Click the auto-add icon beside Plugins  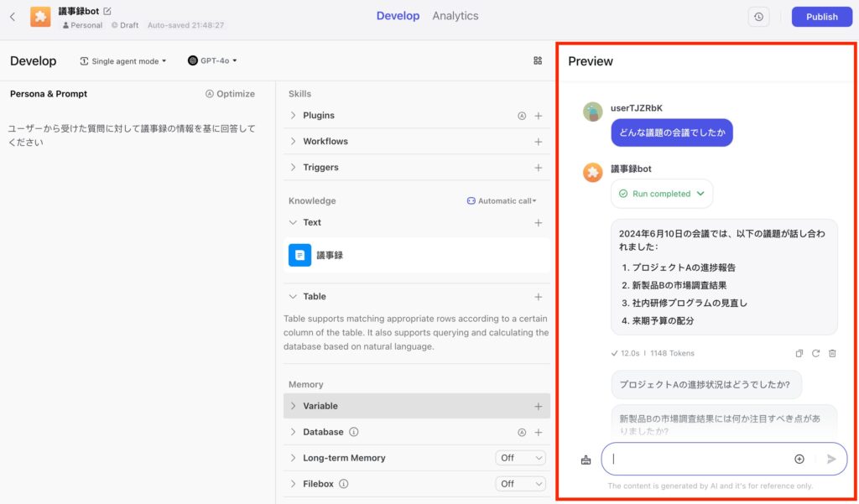(x=522, y=116)
